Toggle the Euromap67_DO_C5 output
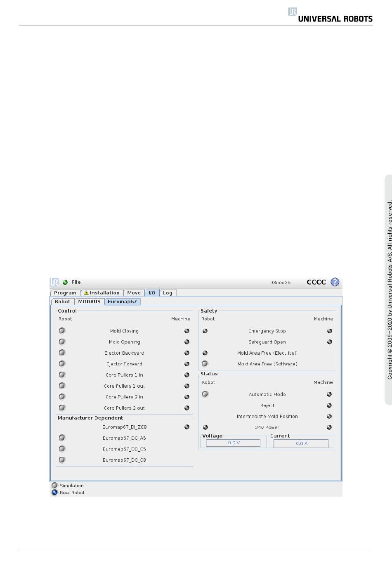 (x=62, y=449)
